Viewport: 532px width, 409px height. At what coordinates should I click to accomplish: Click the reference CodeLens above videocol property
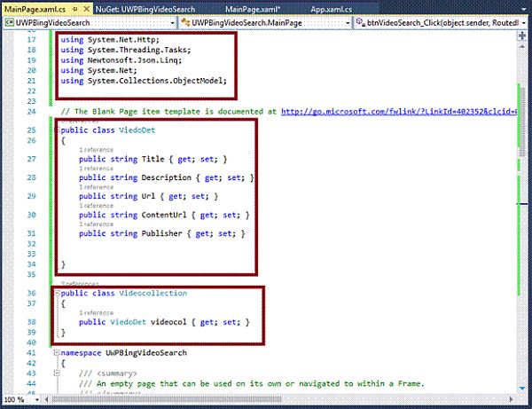coord(97,312)
